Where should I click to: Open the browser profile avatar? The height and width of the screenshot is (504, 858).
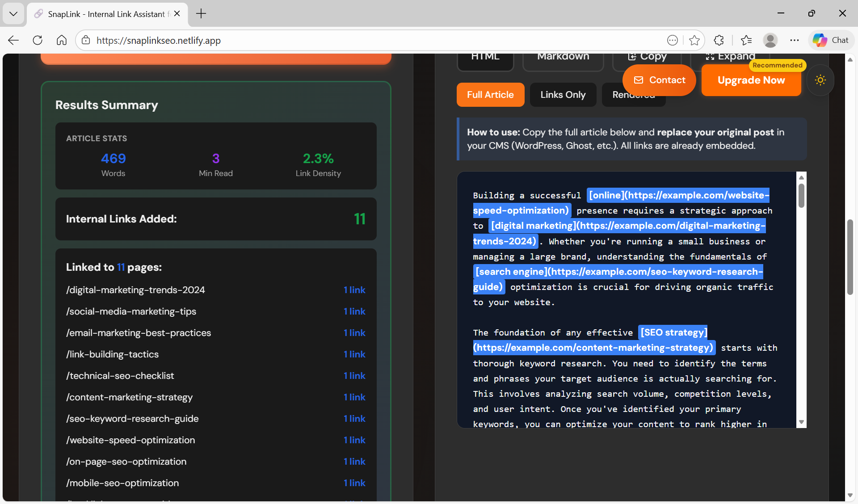770,40
